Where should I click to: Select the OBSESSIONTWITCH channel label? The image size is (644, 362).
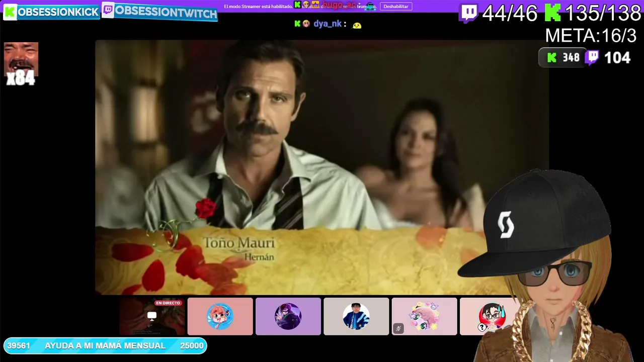pos(166,13)
